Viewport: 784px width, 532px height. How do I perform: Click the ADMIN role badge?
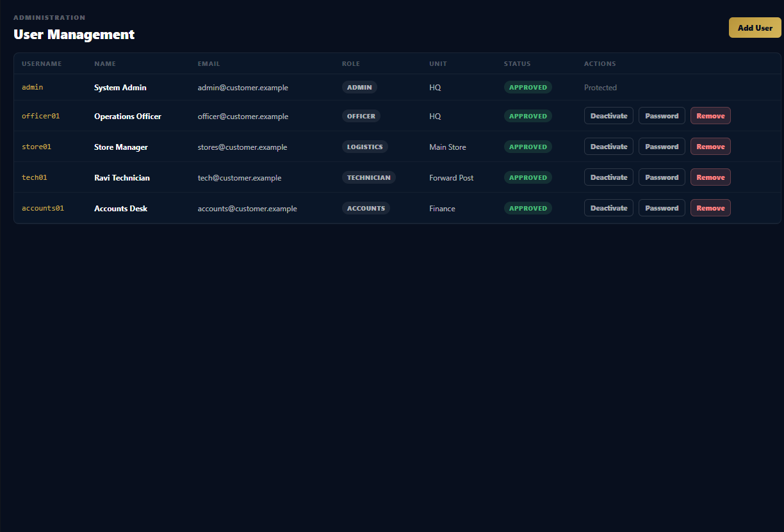(x=359, y=87)
